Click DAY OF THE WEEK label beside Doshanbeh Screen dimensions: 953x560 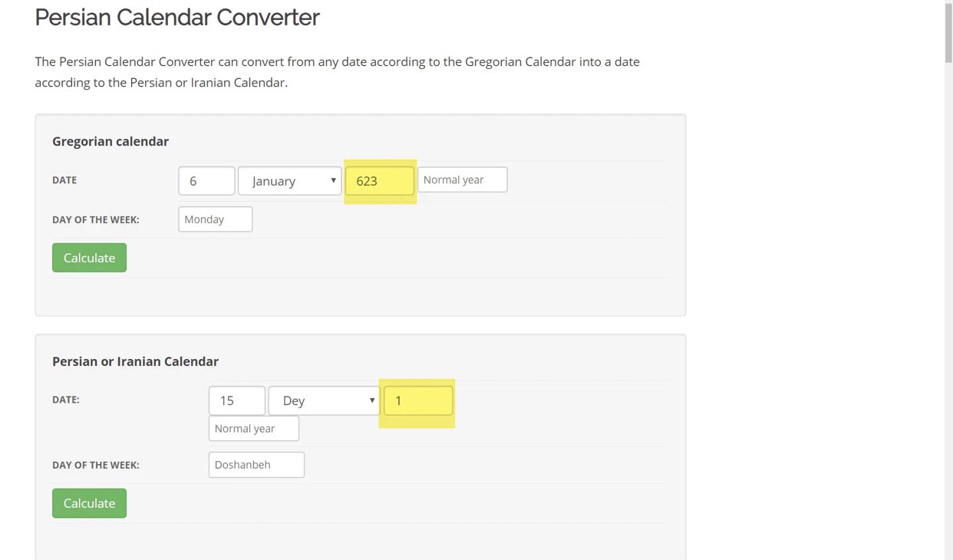[96, 465]
